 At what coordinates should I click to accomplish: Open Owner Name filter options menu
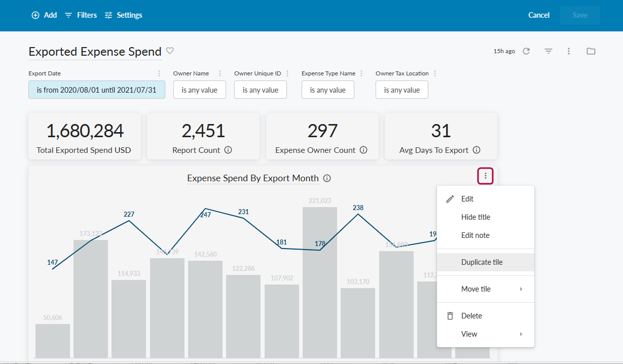pos(219,73)
